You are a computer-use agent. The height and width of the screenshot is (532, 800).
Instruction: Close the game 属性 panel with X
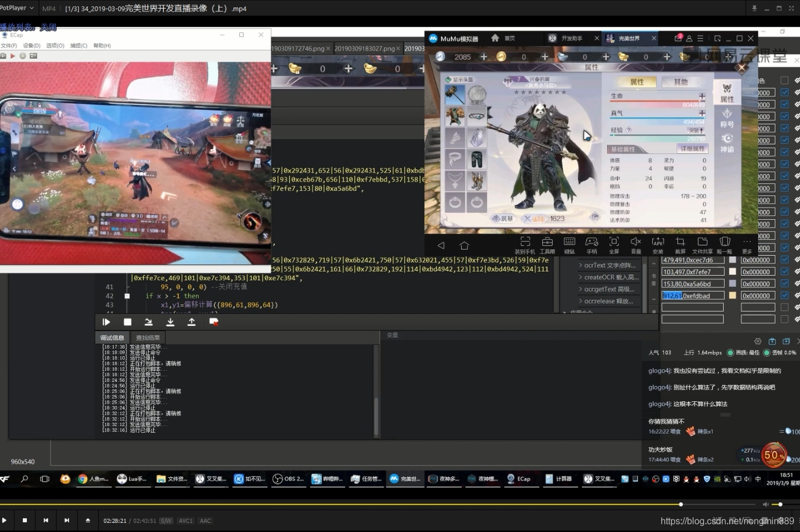pyautogui.click(x=741, y=68)
